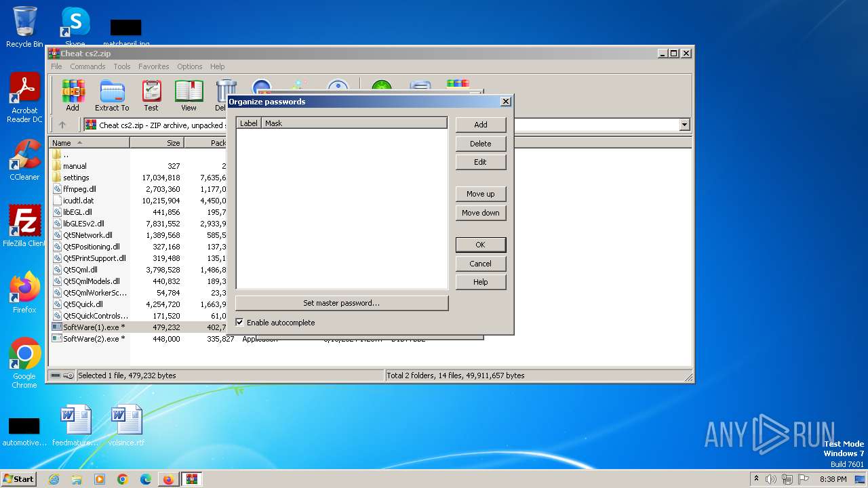Click the View file toolbar icon
Image resolution: width=868 pixels, height=488 pixels.
pyautogui.click(x=189, y=95)
